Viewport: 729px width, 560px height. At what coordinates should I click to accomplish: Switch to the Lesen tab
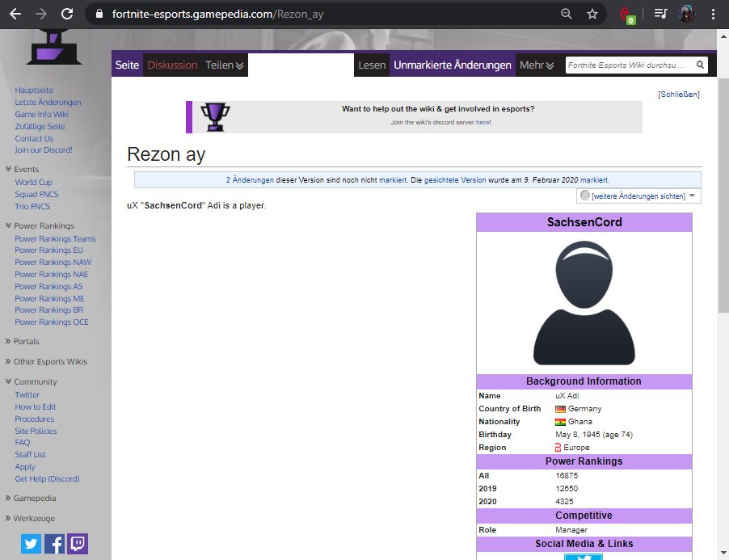[x=372, y=65]
